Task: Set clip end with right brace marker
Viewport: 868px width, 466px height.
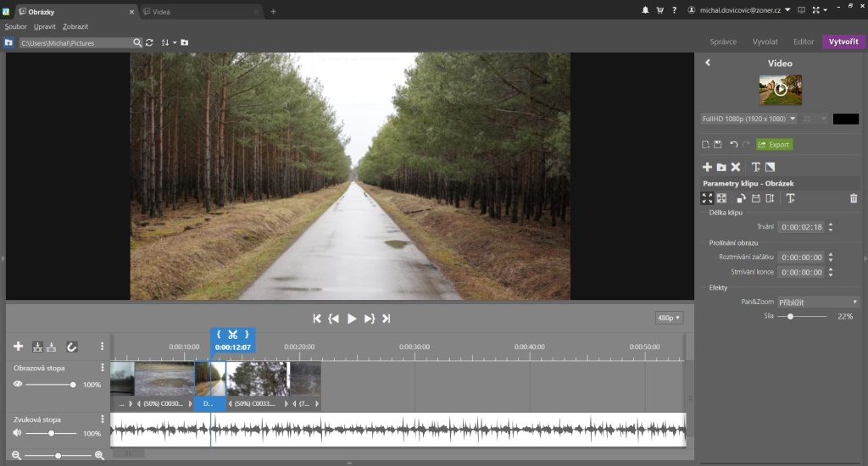Action: tap(247, 335)
